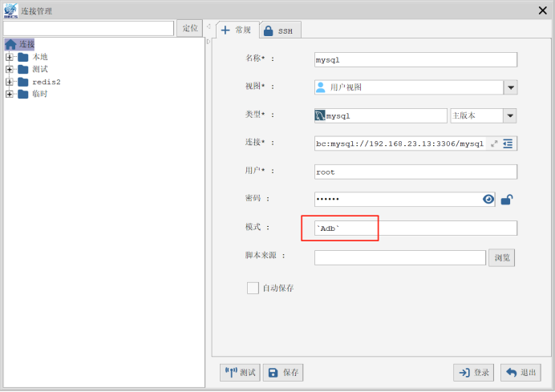
Task: Click the 模式 schema input field
Action: point(415,228)
